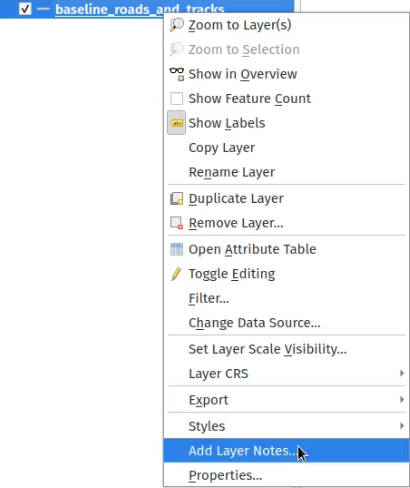Click the Show Labels abc icon
Screen dimensions: 410x488
coord(176,123)
